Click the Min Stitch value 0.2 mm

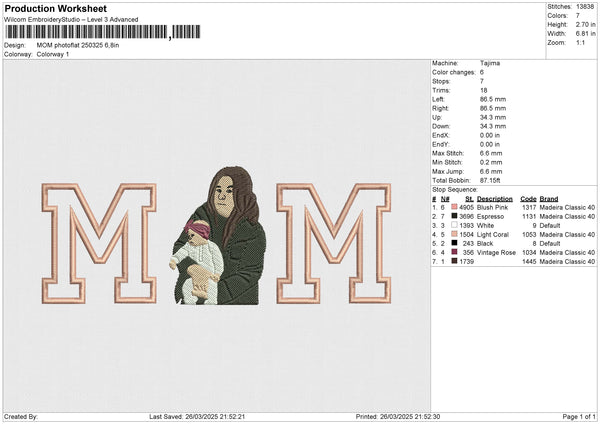coord(491,162)
